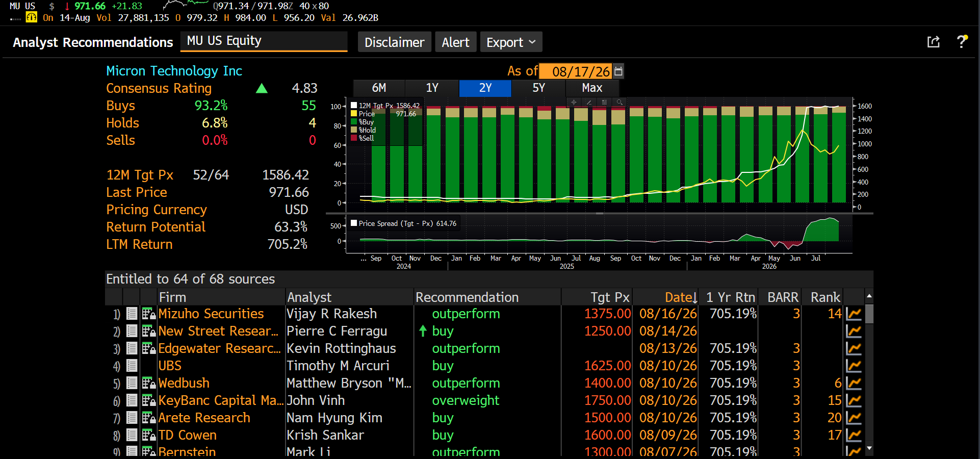Activate the chart zoom magnifier tool
The width and height of the screenshot is (980, 459).
point(620,102)
